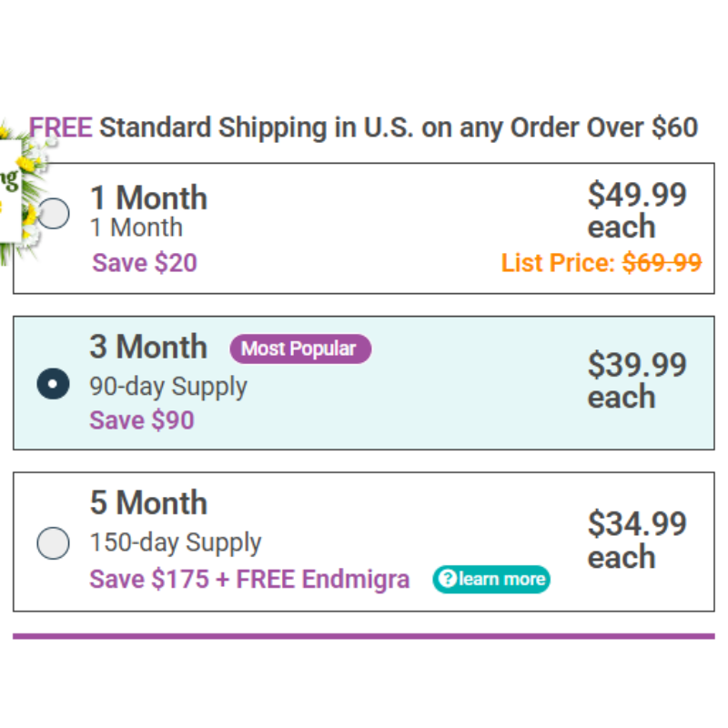This screenshot has height=728, width=728.
Task: Click the Save $90 text
Action: point(142,420)
